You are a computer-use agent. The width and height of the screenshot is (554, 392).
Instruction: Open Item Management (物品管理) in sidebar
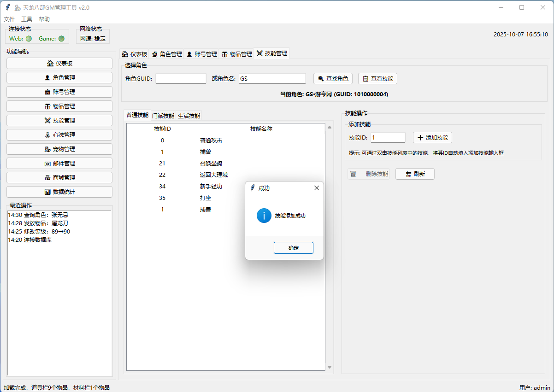click(x=59, y=106)
